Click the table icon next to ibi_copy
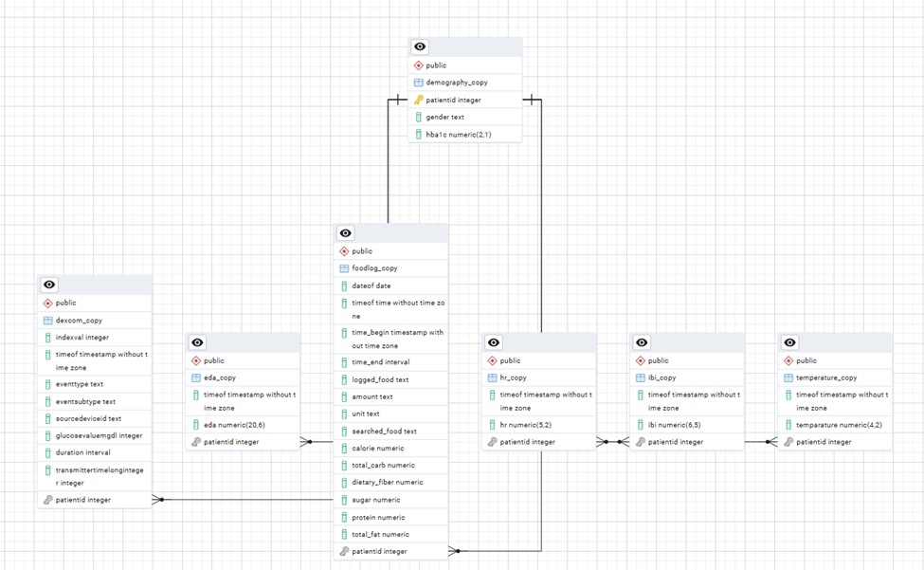 tap(641, 377)
